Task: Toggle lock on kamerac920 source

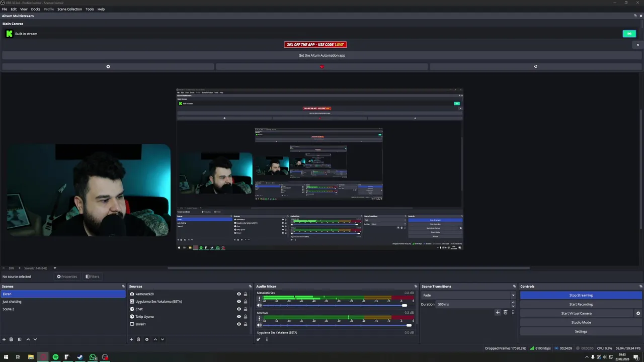Action: tap(246, 294)
